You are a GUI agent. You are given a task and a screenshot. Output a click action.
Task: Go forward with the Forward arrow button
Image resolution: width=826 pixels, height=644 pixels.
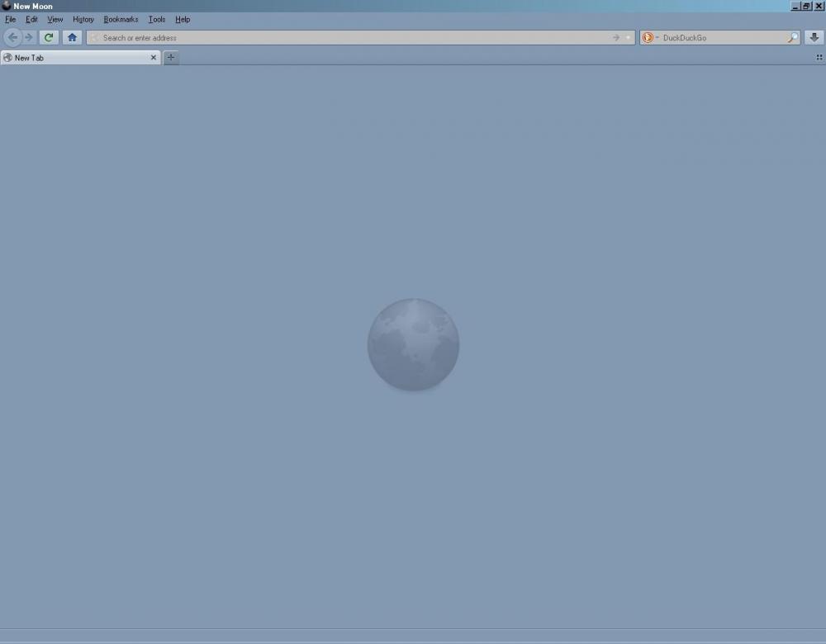[x=29, y=37]
